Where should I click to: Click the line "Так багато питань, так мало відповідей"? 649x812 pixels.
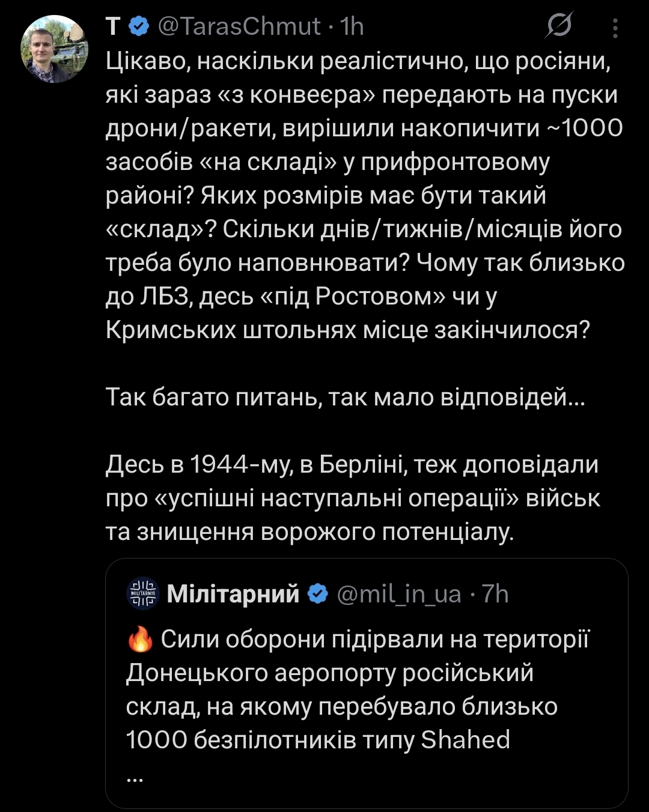345,397
